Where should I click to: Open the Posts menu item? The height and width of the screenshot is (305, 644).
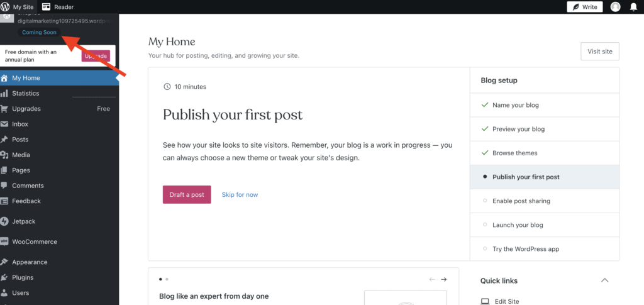20,140
